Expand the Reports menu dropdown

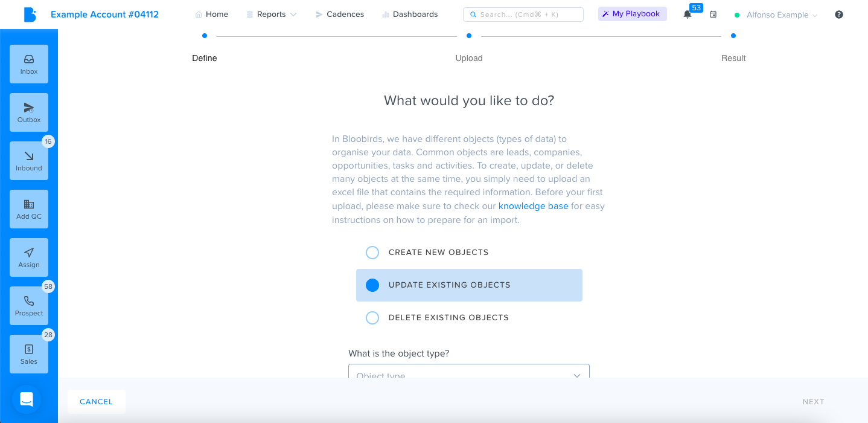pos(272,15)
